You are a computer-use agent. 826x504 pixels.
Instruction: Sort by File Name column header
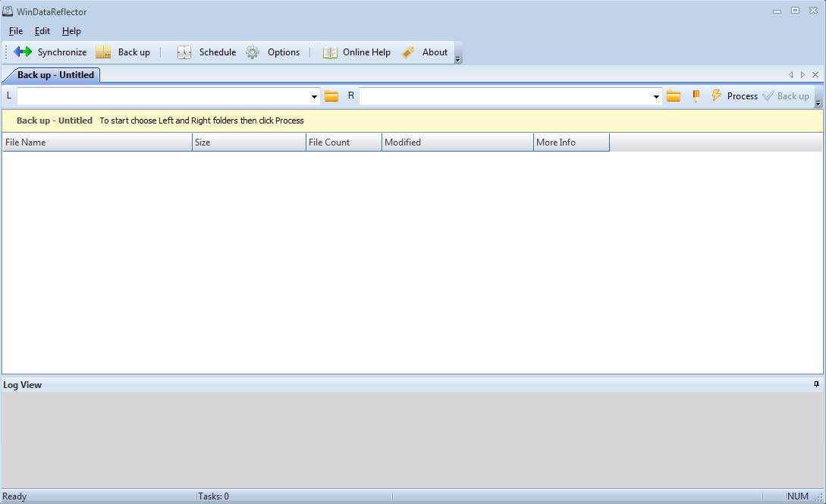[97, 142]
